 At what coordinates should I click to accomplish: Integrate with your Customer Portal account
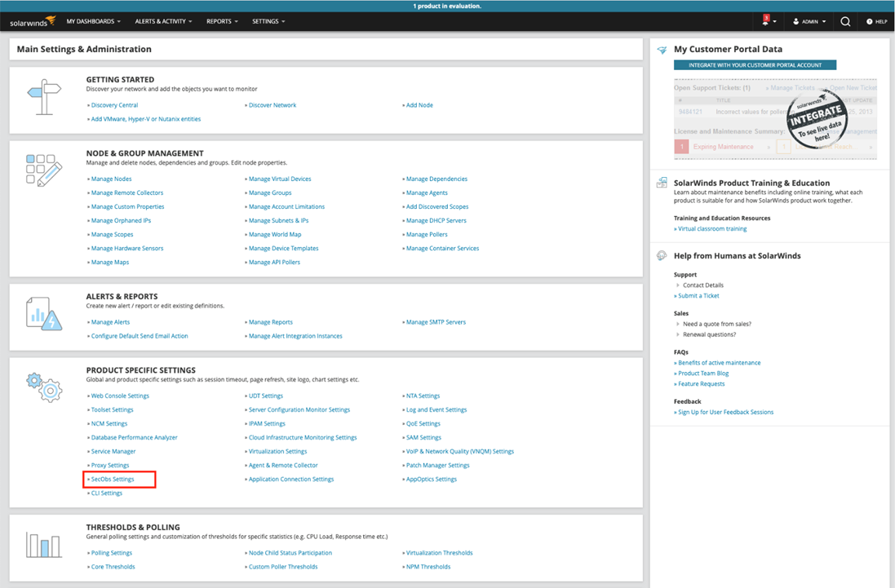point(755,65)
